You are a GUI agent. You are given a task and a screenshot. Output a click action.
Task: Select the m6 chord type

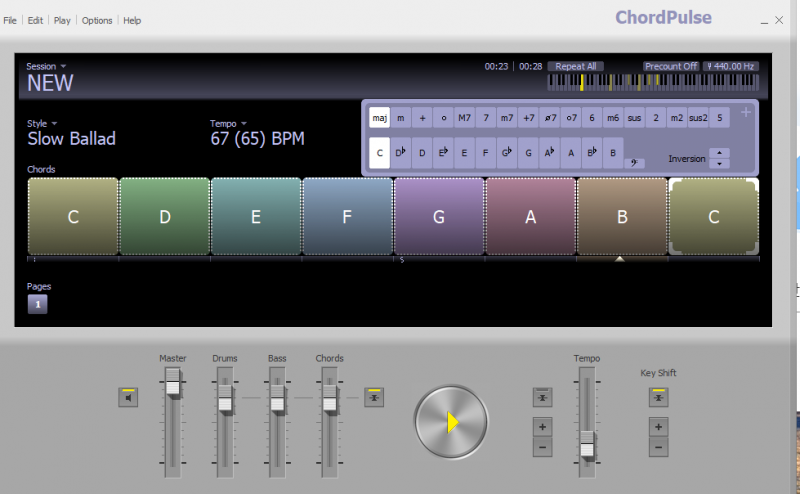(613, 118)
